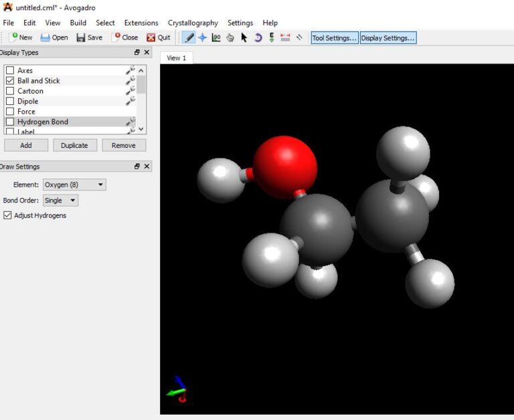This screenshot has height=420, width=514.
Task: Float the Draw Settings panel
Action: coord(137,167)
